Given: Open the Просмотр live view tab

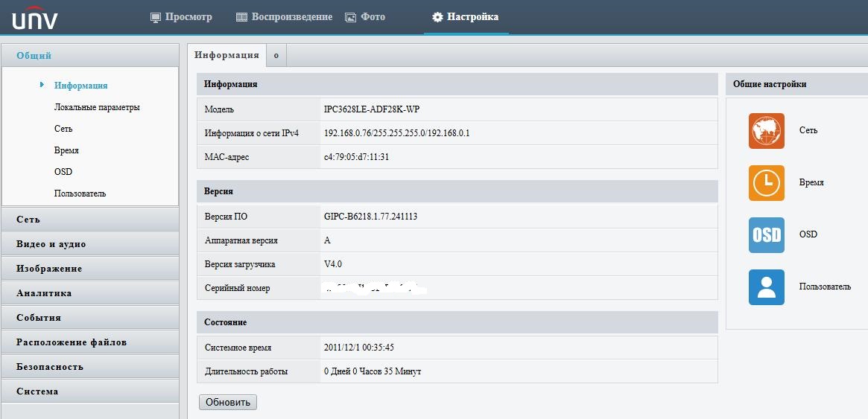Looking at the screenshot, I should point(181,17).
